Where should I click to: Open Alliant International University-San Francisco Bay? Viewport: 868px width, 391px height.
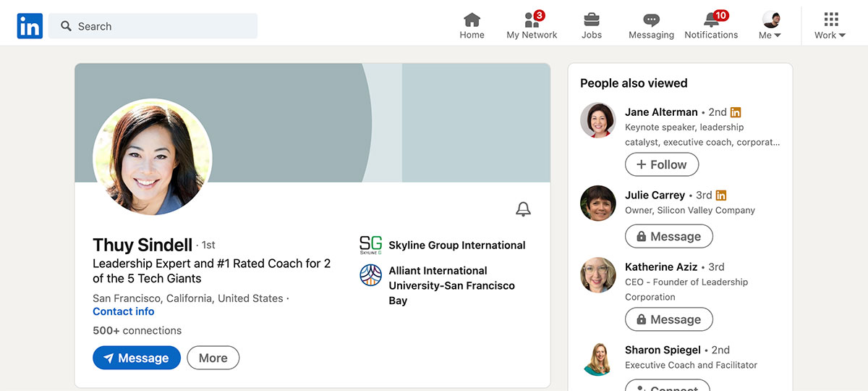(452, 285)
